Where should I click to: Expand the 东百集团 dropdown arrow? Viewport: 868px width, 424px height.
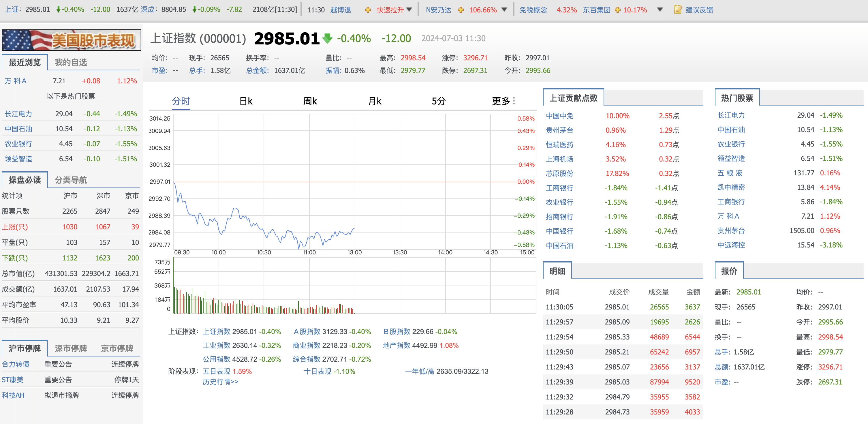[660, 10]
